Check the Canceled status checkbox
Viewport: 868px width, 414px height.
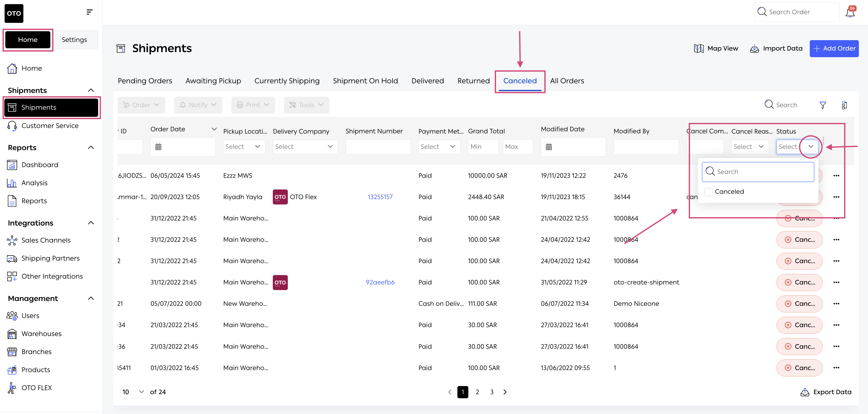point(709,192)
